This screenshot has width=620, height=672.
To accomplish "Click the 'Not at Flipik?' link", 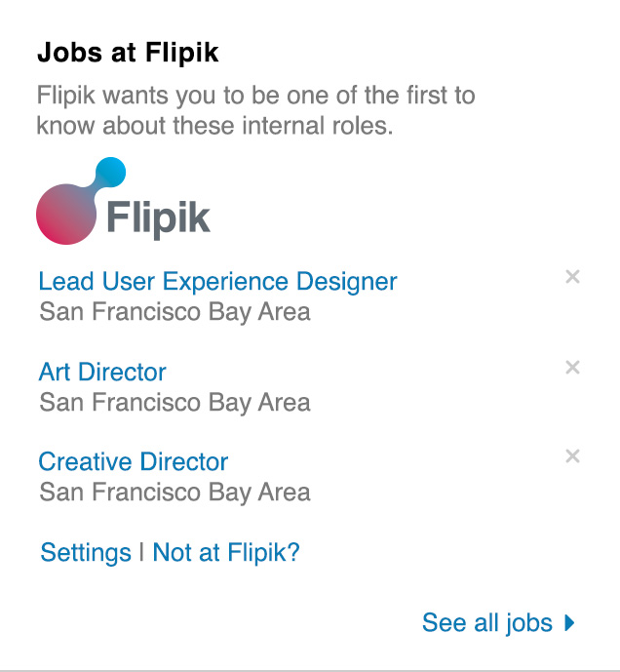I will click(x=226, y=553).
